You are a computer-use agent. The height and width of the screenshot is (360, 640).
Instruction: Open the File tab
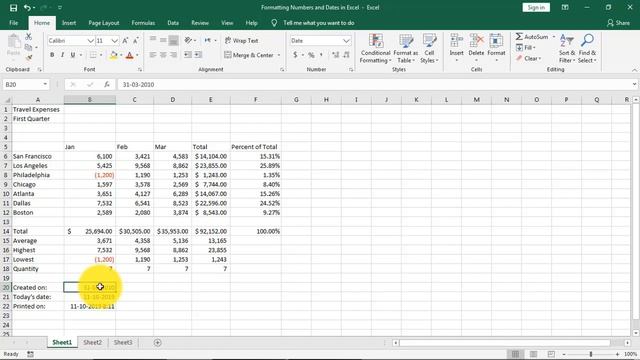13,23
